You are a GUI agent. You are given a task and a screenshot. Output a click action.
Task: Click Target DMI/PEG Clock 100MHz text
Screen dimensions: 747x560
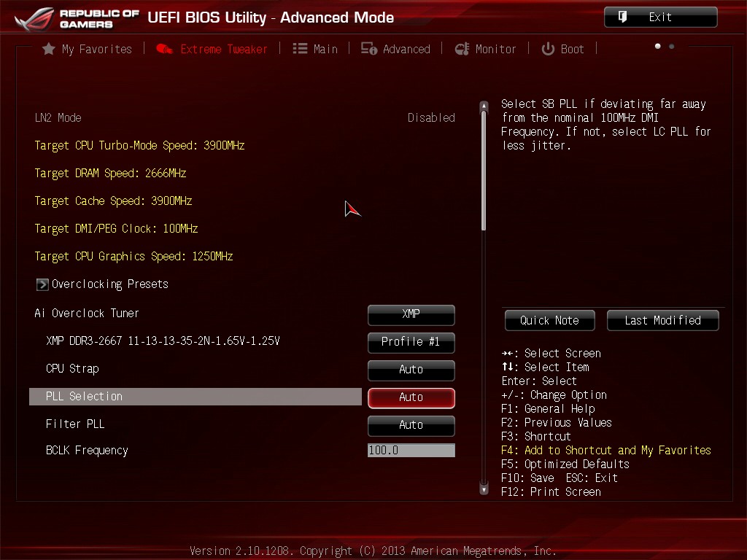[116, 228]
